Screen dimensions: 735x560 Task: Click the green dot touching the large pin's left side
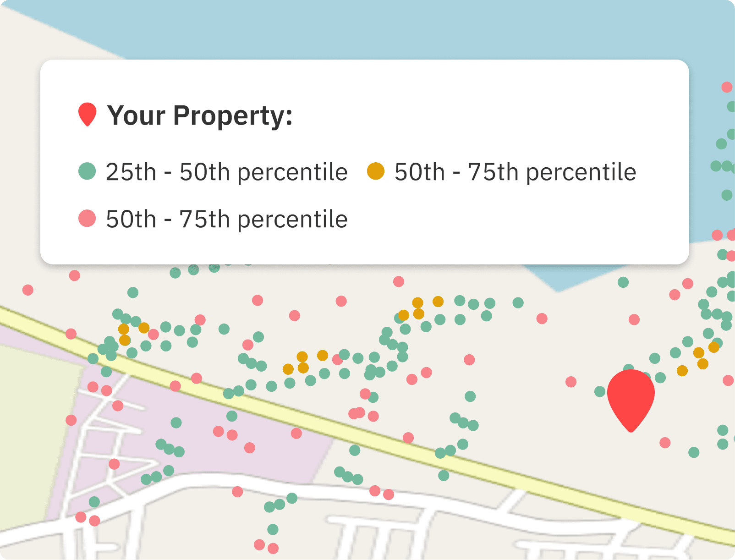pyautogui.click(x=600, y=391)
